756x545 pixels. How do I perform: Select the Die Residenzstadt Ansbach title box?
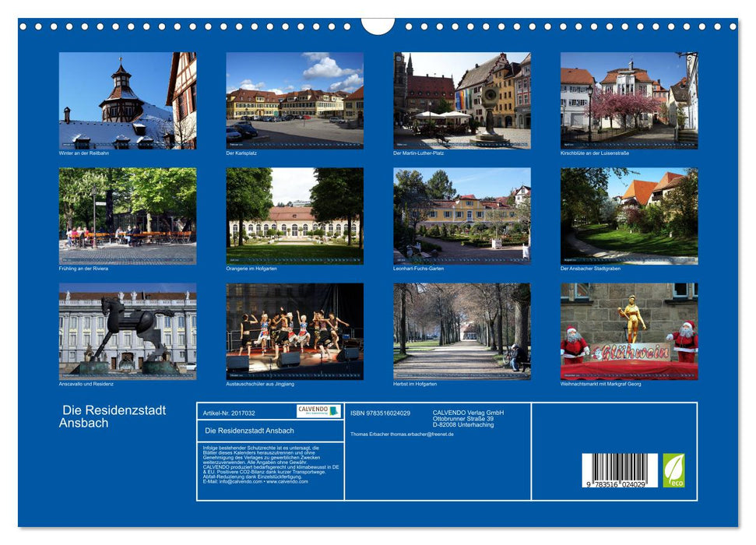coord(249,432)
